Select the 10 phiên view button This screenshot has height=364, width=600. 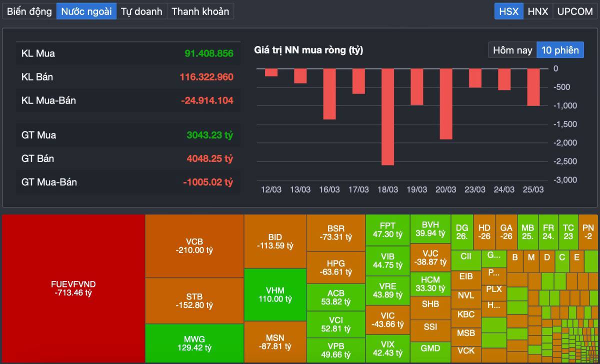[560, 50]
